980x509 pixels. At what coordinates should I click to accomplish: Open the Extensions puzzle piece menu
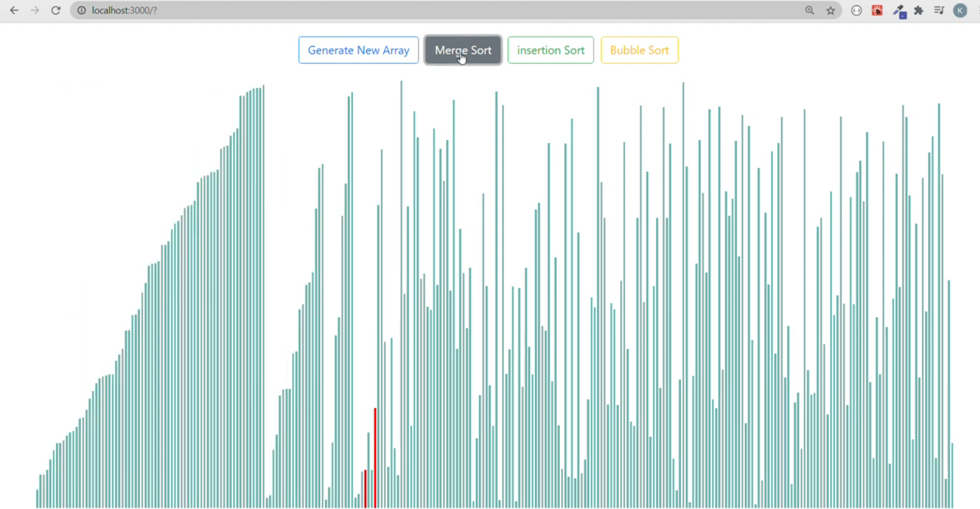point(918,10)
